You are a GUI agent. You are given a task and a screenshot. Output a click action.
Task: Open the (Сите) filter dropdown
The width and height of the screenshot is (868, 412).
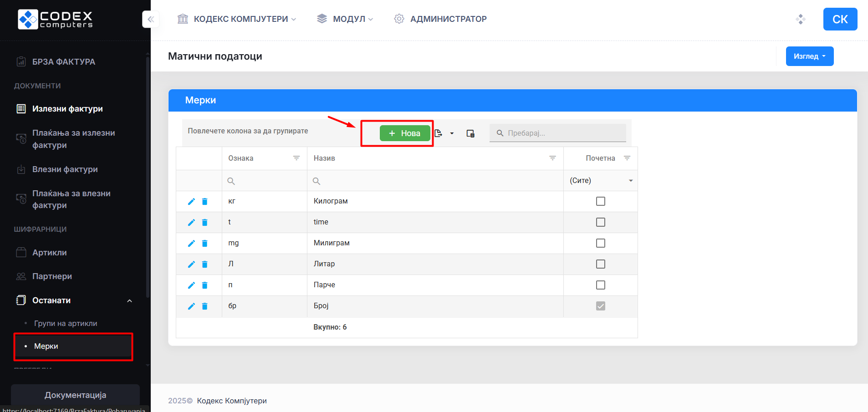tap(630, 181)
